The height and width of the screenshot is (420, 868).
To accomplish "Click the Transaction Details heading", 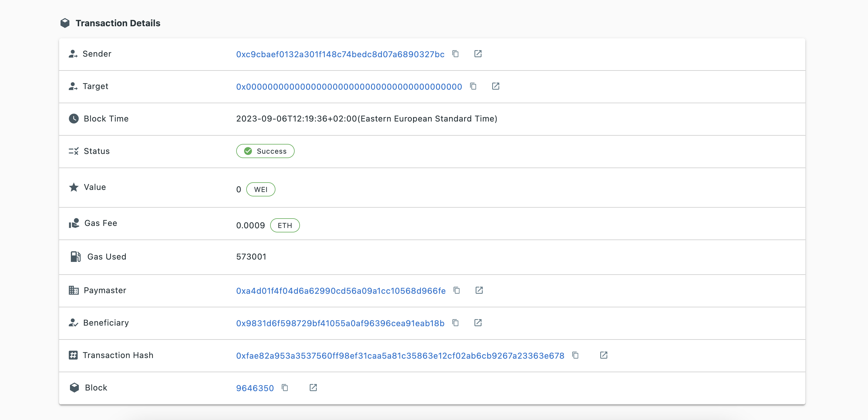I will [x=118, y=23].
